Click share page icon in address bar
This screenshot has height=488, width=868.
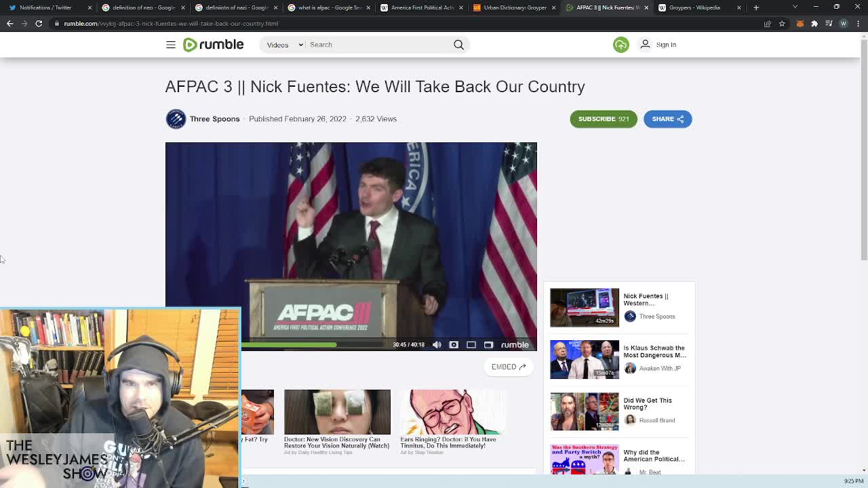768,23
